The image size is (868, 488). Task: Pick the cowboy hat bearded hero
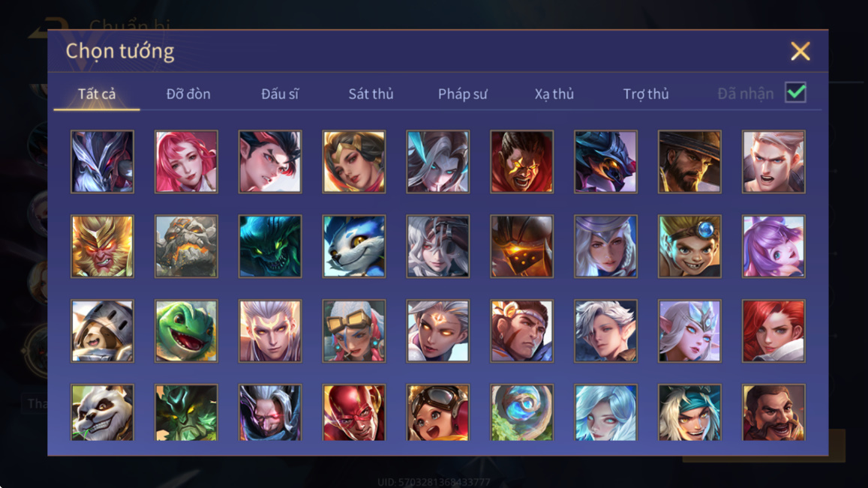tap(689, 162)
